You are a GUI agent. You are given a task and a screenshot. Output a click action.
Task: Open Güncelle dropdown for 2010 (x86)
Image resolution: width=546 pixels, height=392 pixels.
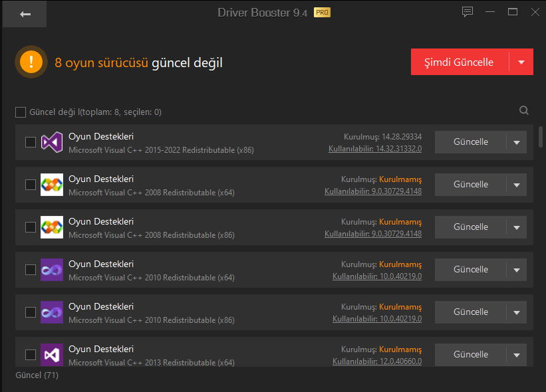(517, 312)
